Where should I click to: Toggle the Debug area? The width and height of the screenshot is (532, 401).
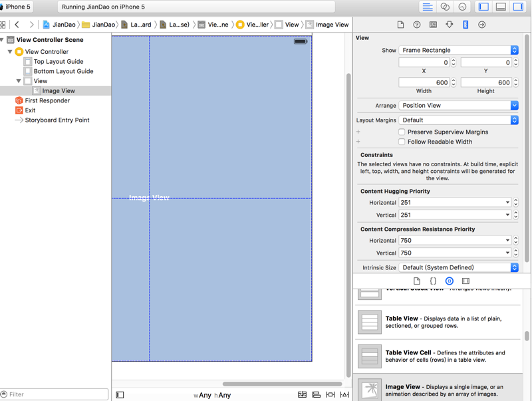[x=501, y=7]
